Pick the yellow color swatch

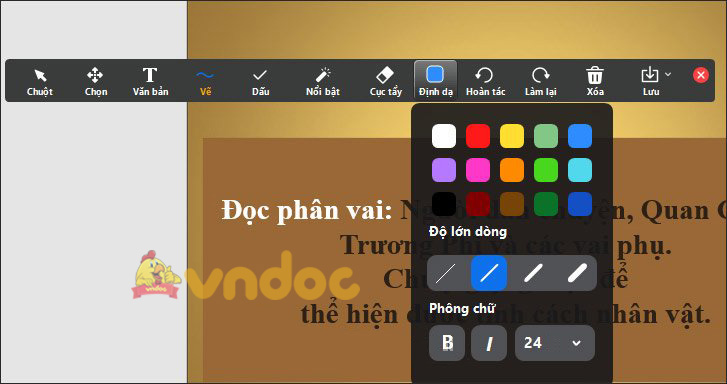tap(512, 136)
